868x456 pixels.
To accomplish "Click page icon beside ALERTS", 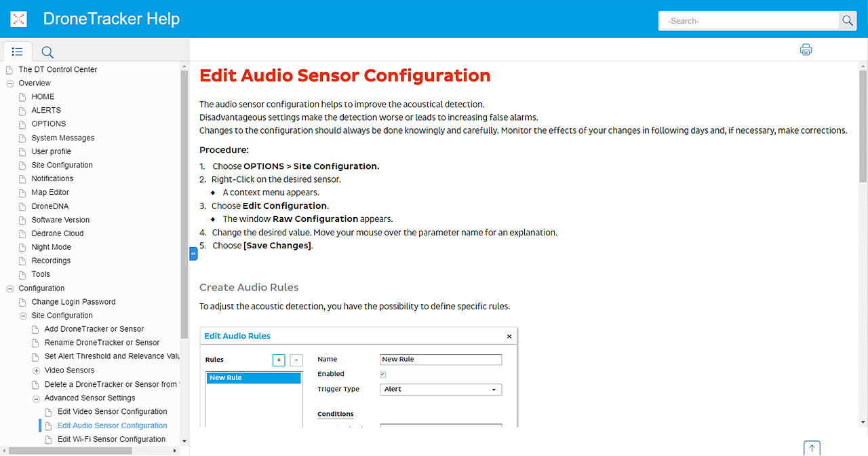I will (x=22, y=111).
